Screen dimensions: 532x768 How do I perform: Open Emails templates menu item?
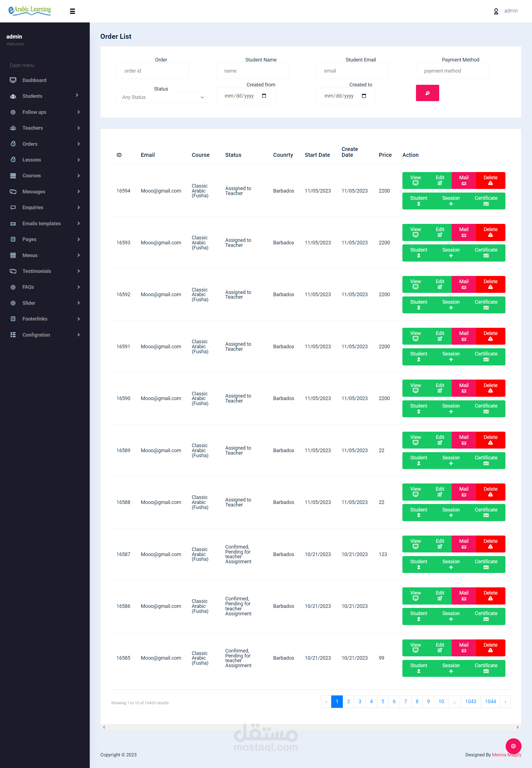pyautogui.click(x=41, y=223)
